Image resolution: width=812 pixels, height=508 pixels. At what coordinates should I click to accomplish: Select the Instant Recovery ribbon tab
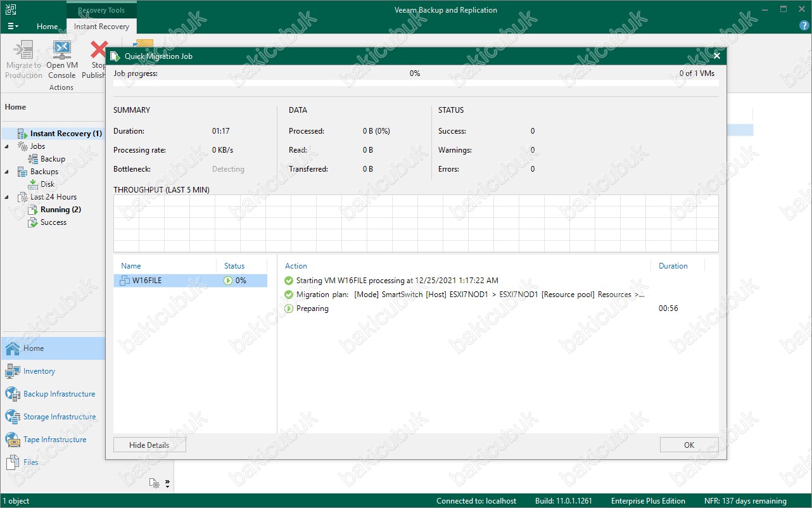[x=101, y=27]
